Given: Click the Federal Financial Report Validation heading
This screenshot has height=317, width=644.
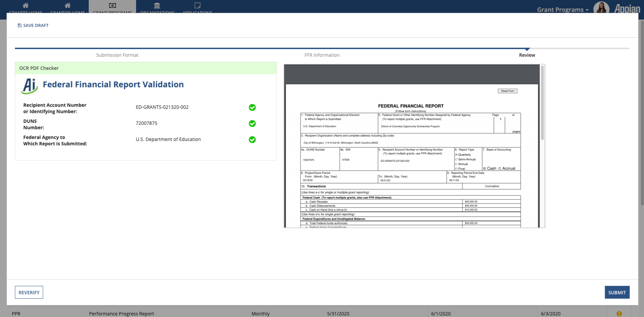Looking at the screenshot, I should pyautogui.click(x=113, y=84).
